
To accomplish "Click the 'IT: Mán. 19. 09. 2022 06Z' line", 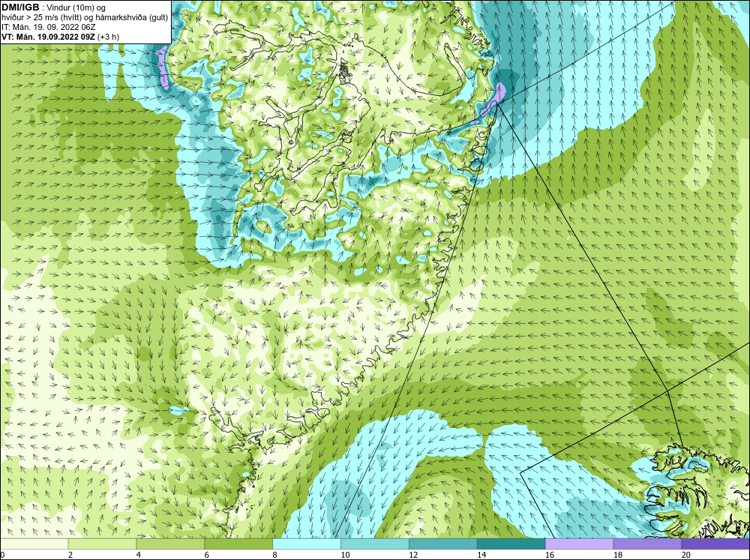I will tap(49, 27).
